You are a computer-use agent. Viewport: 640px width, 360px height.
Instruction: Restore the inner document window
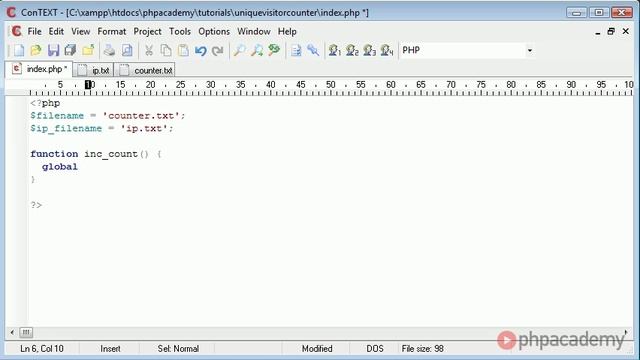click(611, 31)
